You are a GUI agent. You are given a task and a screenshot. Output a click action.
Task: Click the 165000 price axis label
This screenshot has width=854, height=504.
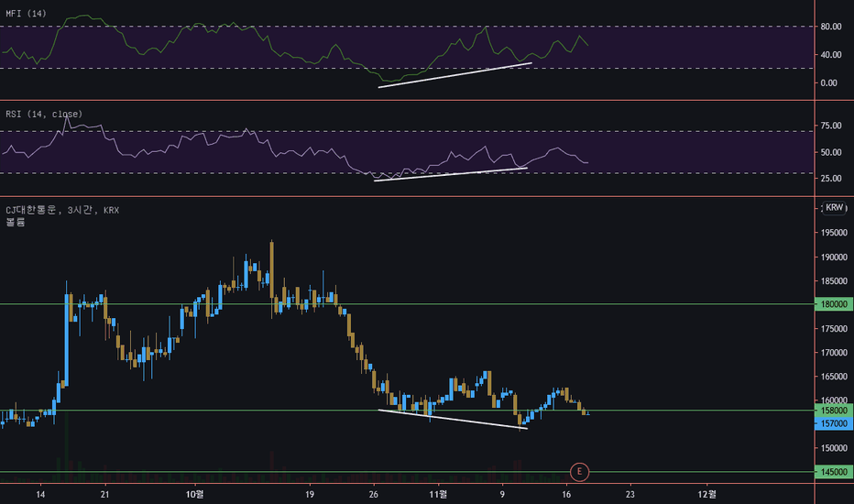click(x=834, y=377)
